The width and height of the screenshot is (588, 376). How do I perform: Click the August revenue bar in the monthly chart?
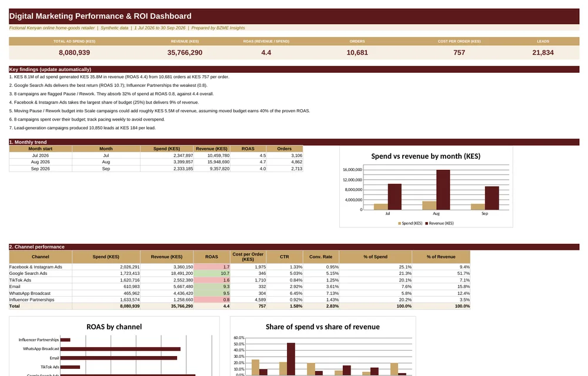click(x=443, y=190)
